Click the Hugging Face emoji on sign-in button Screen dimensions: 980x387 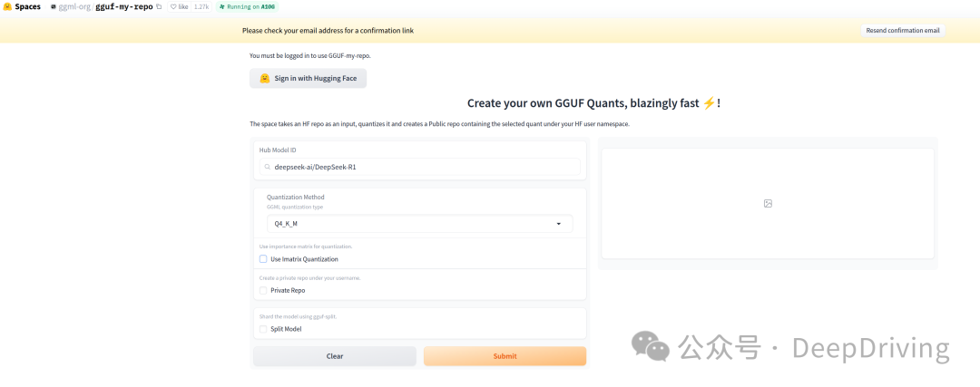[x=264, y=79]
